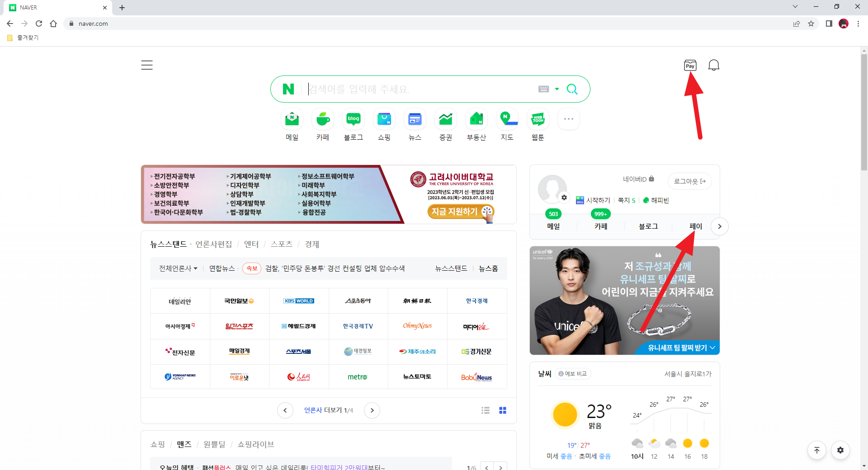868x470 pixels.
Task: Go to browser home icon
Action: pos(53,23)
